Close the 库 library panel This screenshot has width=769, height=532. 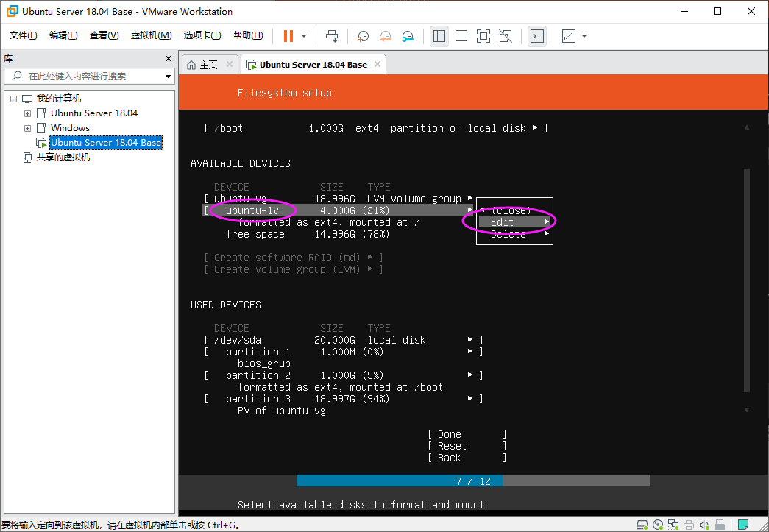pos(169,58)
